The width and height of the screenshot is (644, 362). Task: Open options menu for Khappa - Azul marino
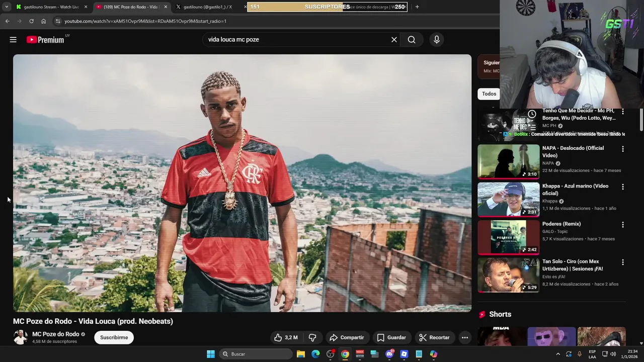pyautogui.click(x=623, y=187)
